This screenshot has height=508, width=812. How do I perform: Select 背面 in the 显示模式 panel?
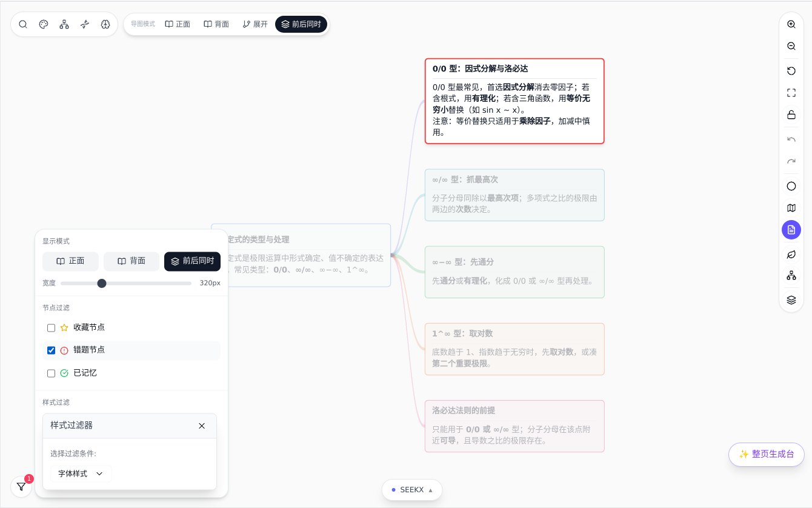click(131, 261)
